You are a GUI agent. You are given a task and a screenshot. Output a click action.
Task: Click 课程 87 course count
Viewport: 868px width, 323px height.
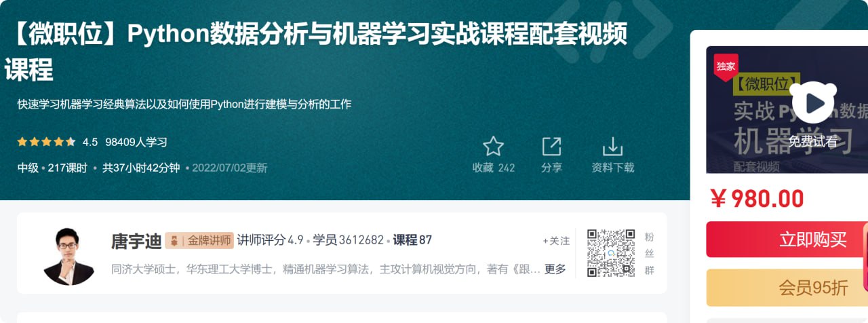tap(412, 240)
